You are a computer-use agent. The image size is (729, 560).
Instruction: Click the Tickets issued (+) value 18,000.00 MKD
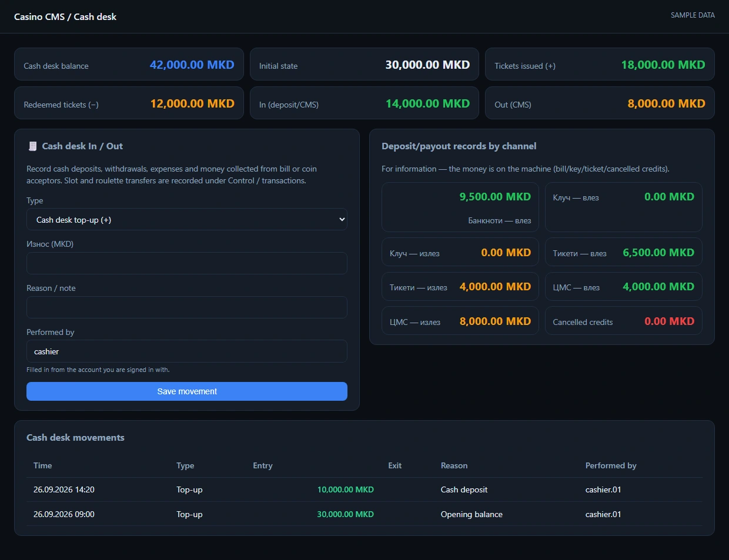[663, 65]
